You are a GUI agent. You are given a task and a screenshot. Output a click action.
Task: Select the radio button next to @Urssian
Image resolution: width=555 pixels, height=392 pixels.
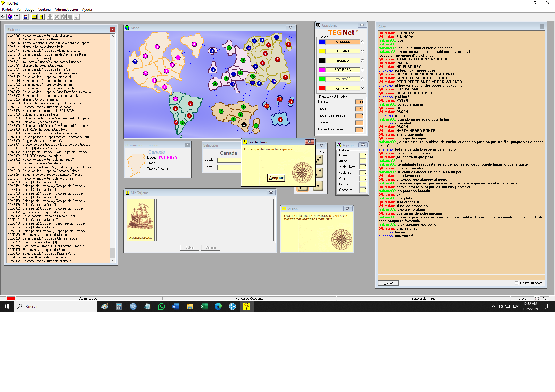click(x=362, y=88)
